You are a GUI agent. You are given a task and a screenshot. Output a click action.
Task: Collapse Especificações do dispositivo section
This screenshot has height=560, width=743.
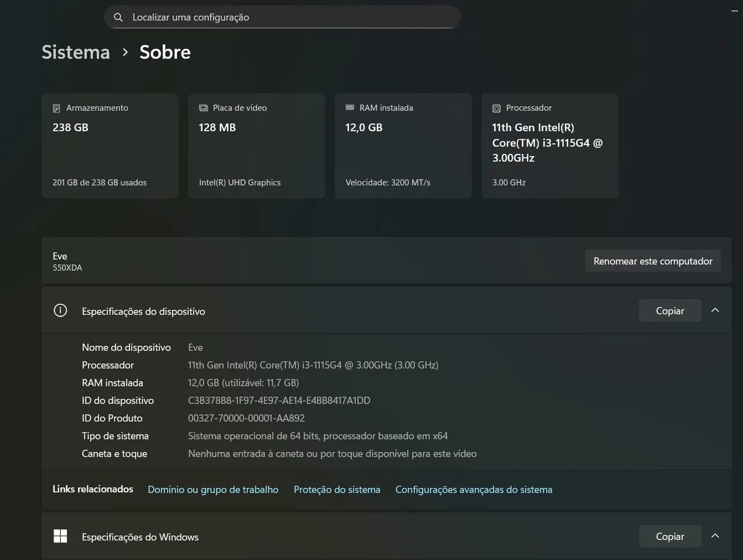click(x=715, y=310)
